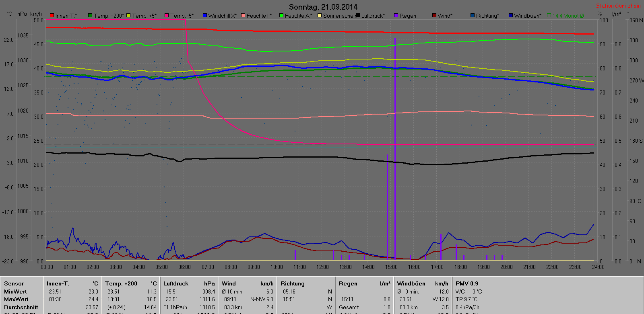Click the 1035 hPa axis value

[x=23, y=35]
